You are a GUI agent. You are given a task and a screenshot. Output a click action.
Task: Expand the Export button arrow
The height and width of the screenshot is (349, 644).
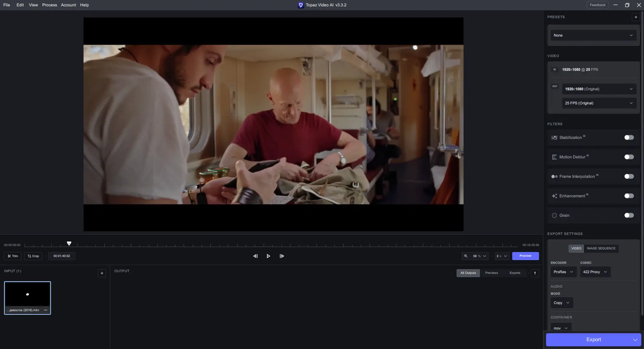pos(635,340)
